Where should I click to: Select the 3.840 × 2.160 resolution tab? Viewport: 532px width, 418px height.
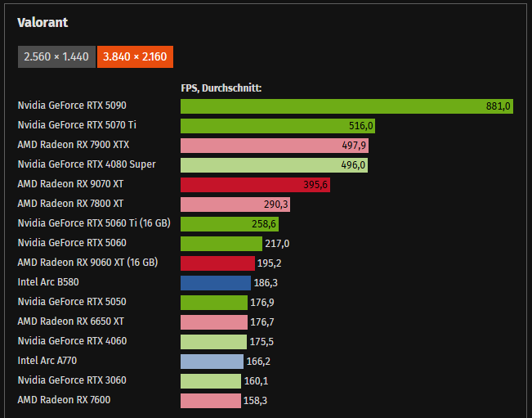[x=135, y=56]
